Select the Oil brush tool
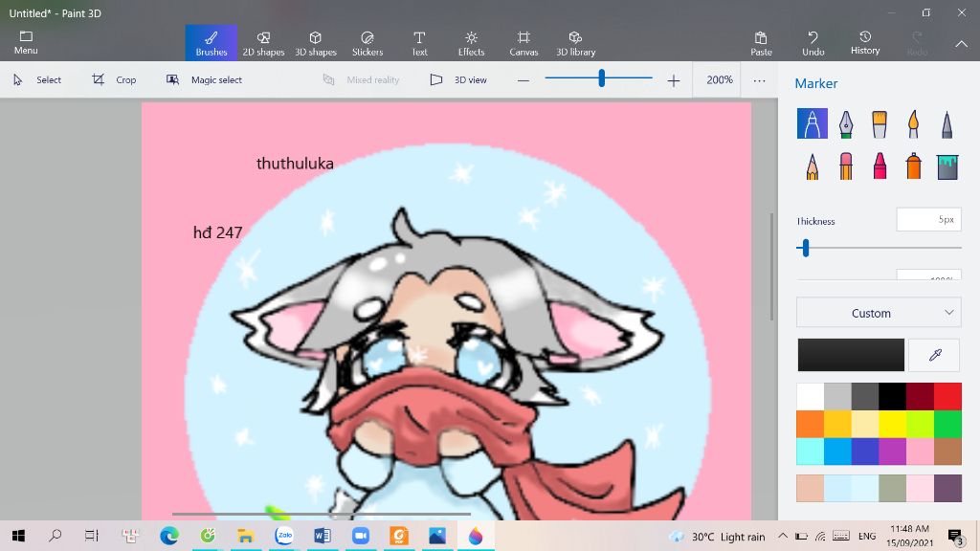This screenshot has width=980, height=551. pyautogui.click(x=880, y=123)
